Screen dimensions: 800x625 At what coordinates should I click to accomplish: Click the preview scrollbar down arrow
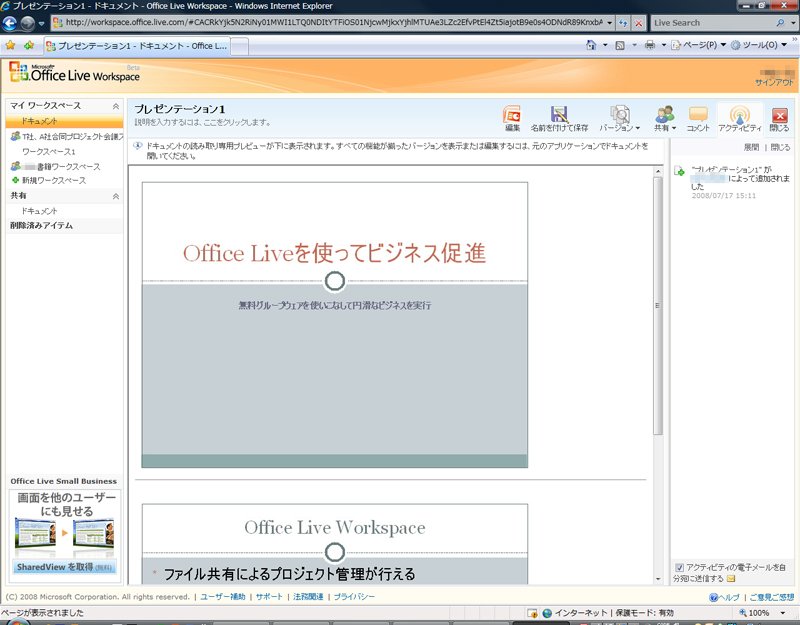(658, 579)
